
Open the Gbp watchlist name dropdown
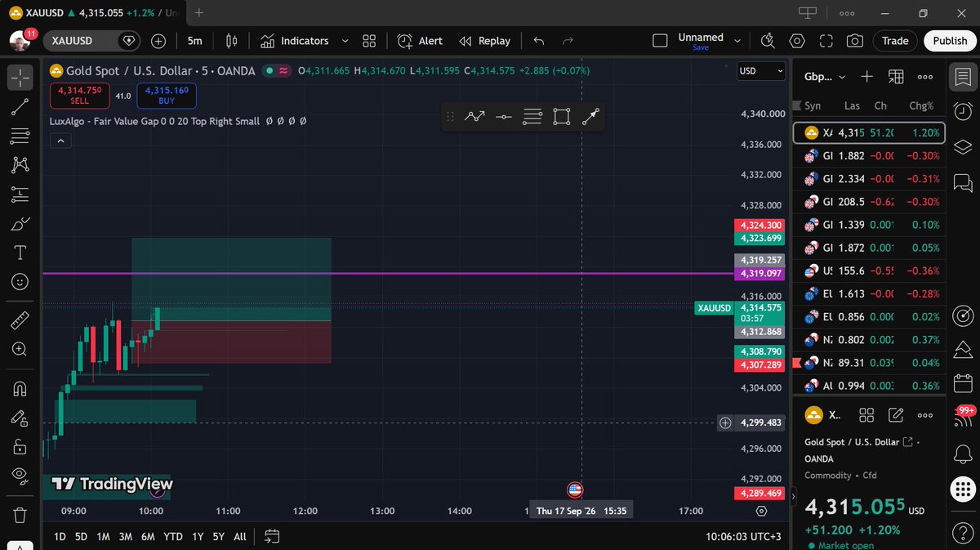[x=825, y=77]
